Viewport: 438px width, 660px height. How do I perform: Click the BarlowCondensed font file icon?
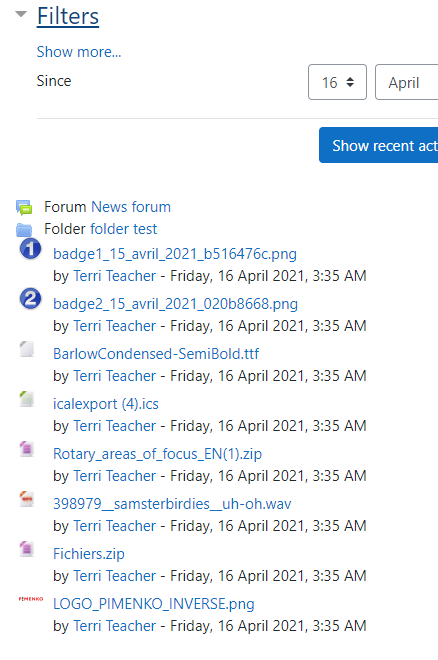click(x=27, y=349)
